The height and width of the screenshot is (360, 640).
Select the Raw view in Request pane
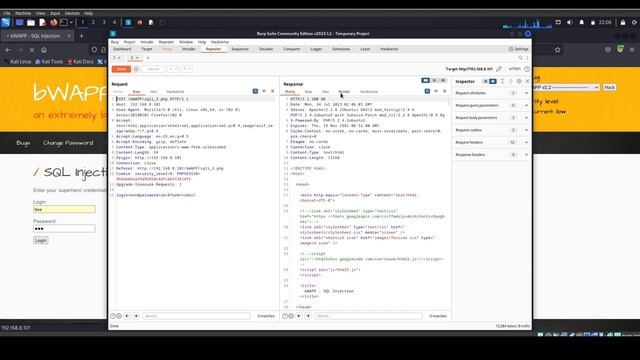click(136, 92)
